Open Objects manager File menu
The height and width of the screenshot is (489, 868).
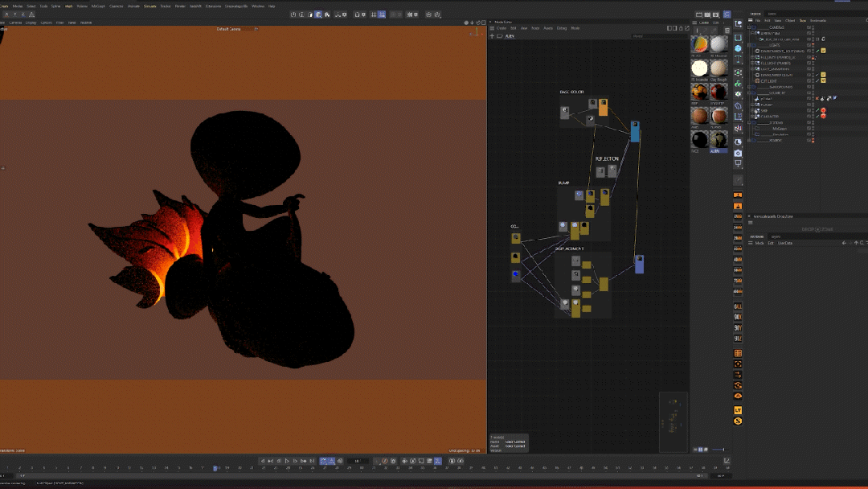[758, 20]
